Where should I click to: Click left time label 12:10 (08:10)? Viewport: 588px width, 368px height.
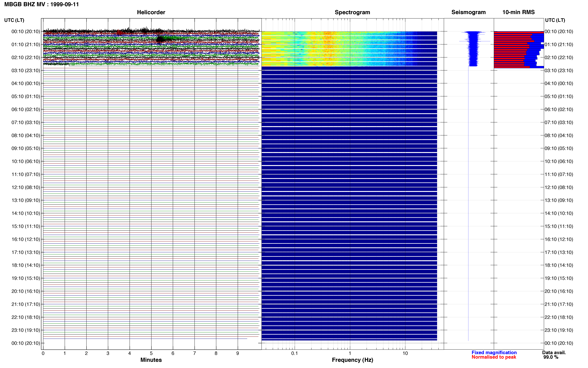click(x=26, y=187)
